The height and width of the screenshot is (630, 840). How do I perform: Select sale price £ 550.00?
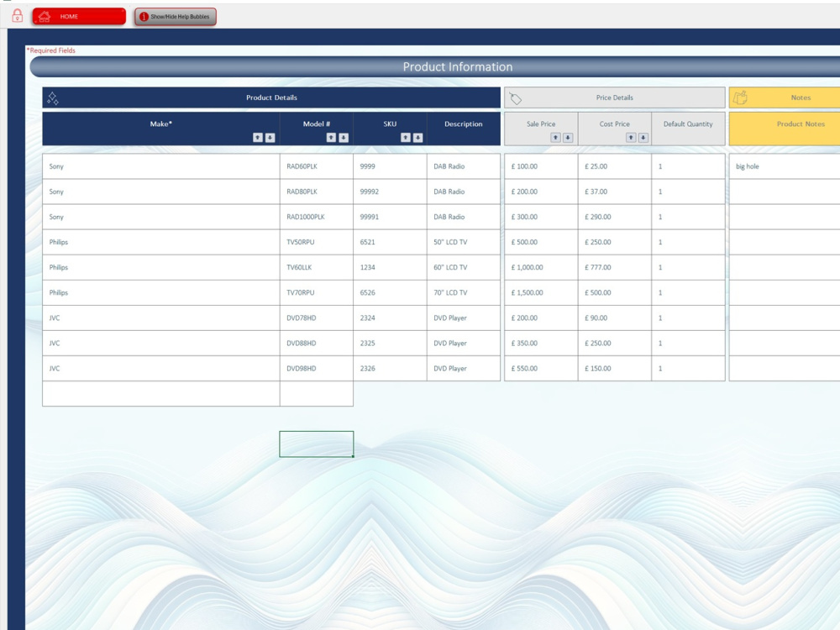[541, 369]
